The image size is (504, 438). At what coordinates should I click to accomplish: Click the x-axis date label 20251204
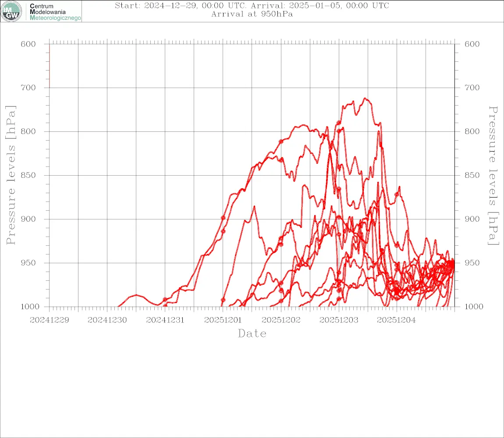pos(397,320)
